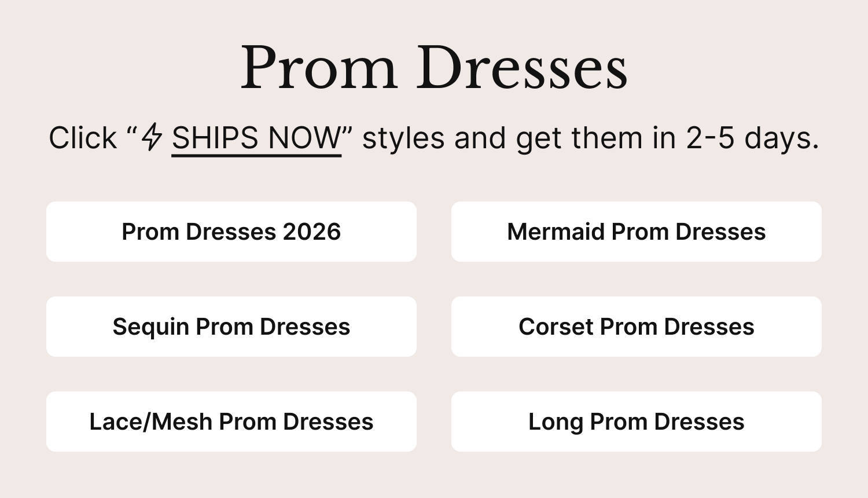Pick the 2026 prom collection button
868x498 pixels.
231,232
